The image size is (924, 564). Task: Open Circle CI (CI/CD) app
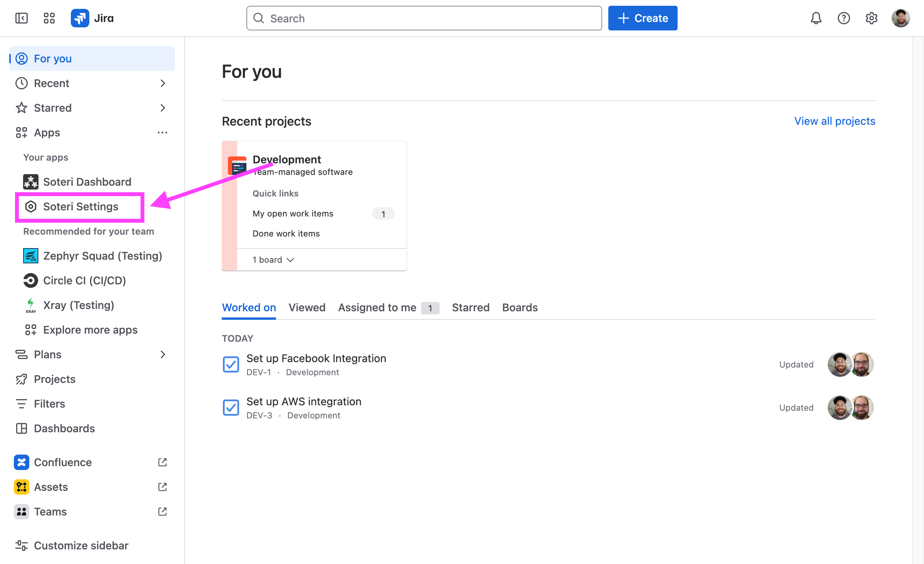tap(84, 280)
